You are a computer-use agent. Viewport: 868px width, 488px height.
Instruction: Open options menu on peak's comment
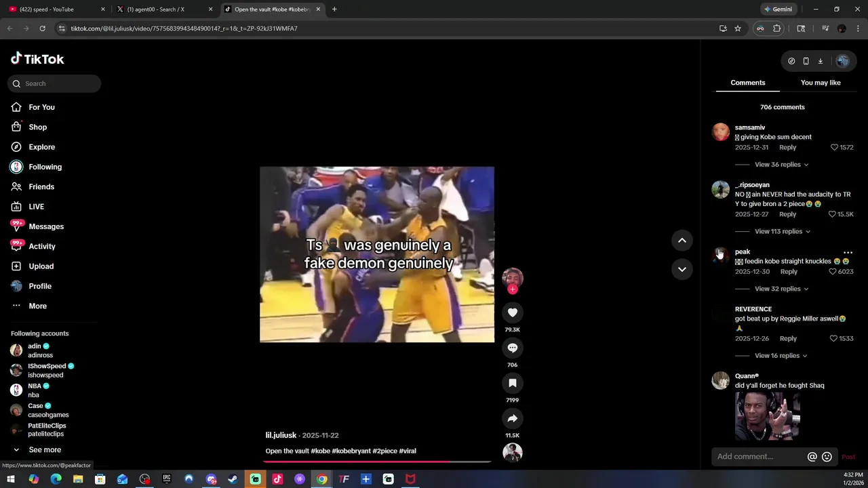point(848,252)
